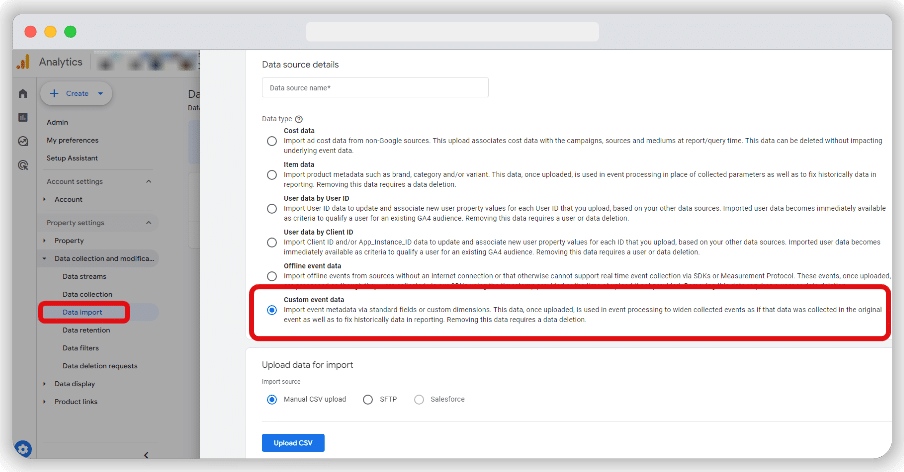
Task: Open Data filters in sidebar
Action: point(81,348)
